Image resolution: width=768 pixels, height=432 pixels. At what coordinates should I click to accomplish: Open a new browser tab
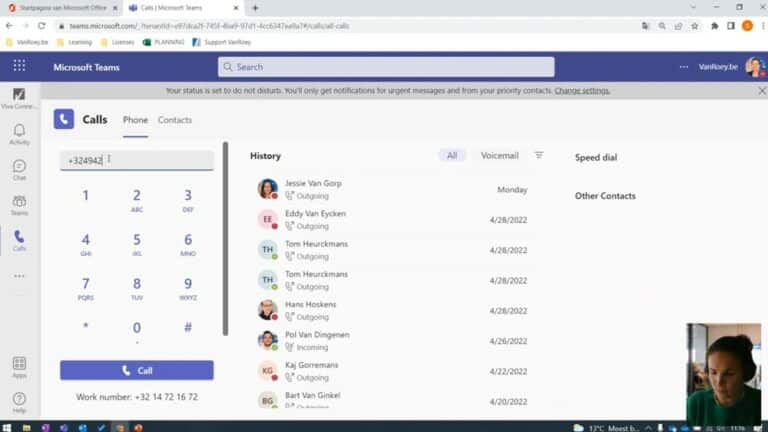coord(255,8)
